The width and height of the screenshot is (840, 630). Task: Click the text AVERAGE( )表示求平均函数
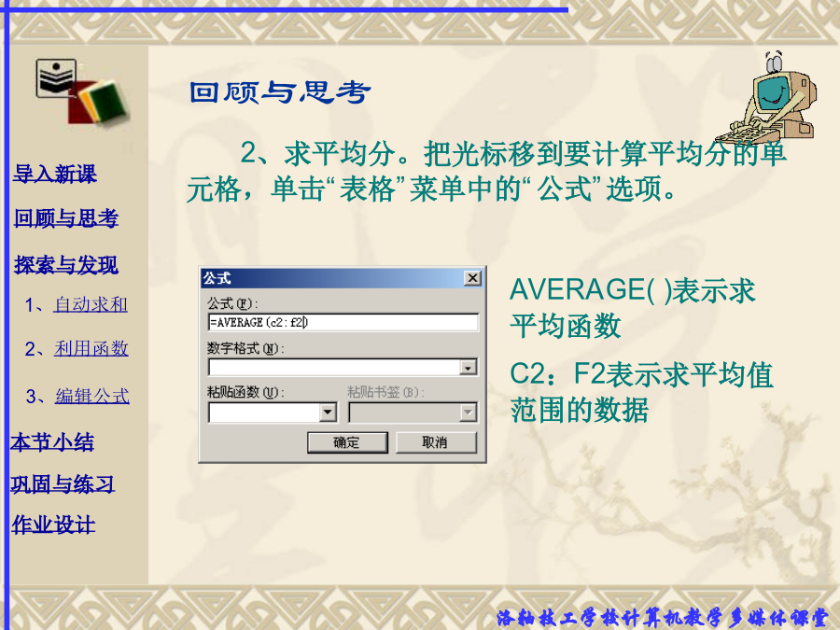pos(632,308)
